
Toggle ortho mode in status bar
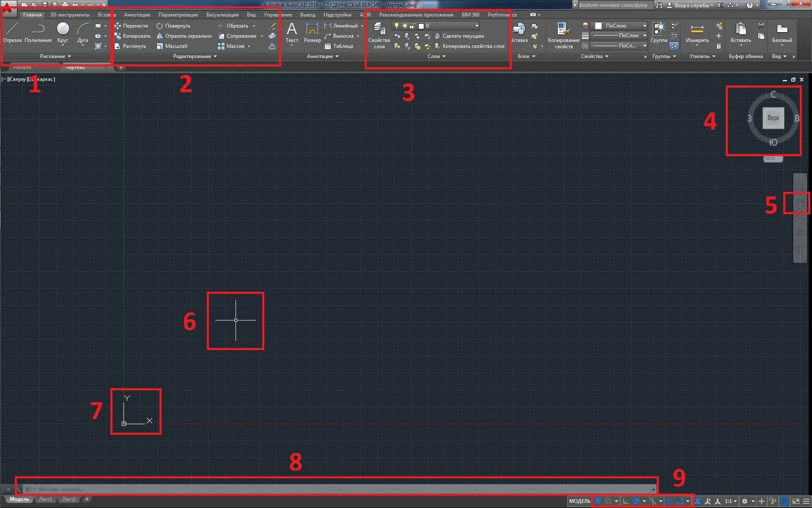click(x=626, y=501)
